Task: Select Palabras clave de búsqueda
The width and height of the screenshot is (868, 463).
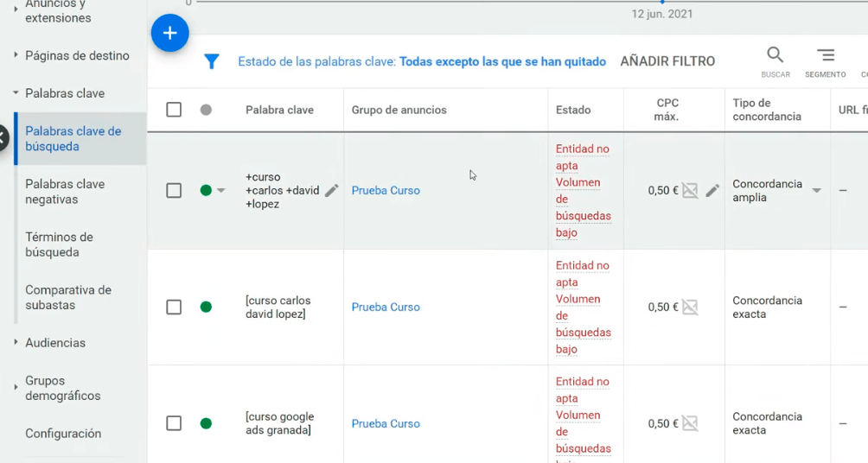Action: tap(80, 139)
